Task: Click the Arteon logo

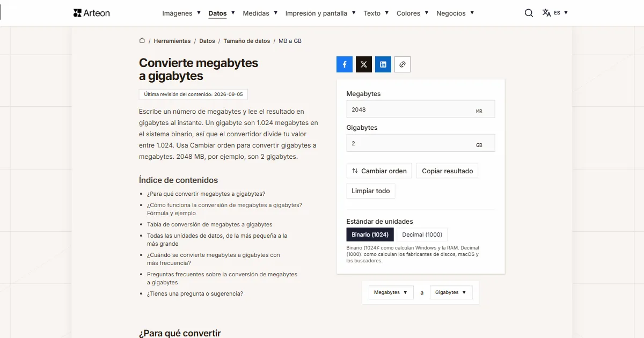Action: tap(92, 13)
